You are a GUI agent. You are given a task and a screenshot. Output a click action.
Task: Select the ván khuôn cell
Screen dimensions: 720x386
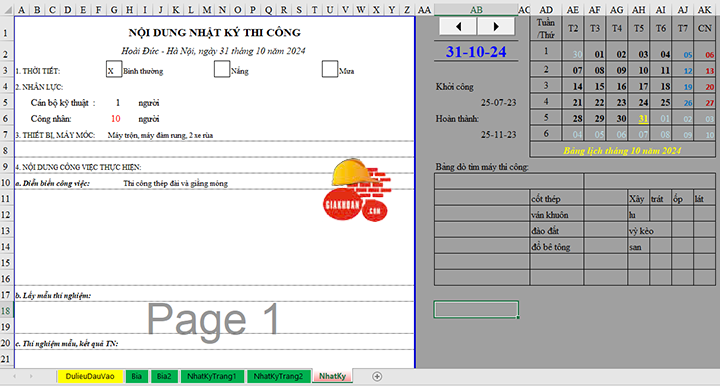[557, 214]
